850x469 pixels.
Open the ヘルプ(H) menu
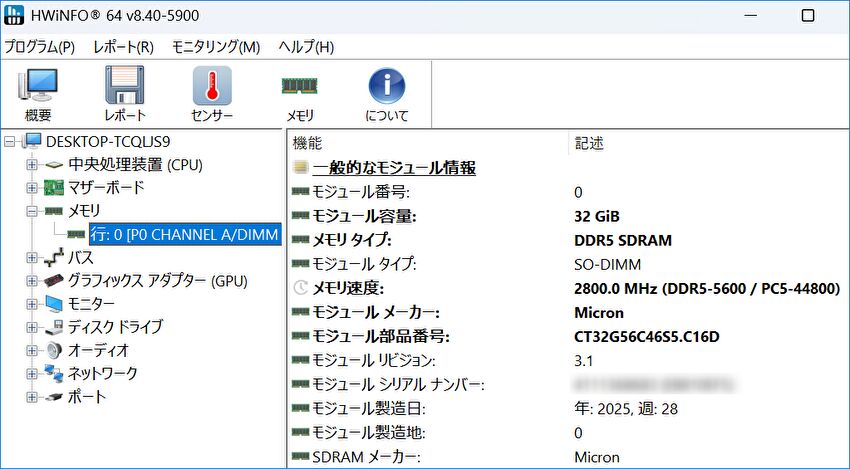305,47
